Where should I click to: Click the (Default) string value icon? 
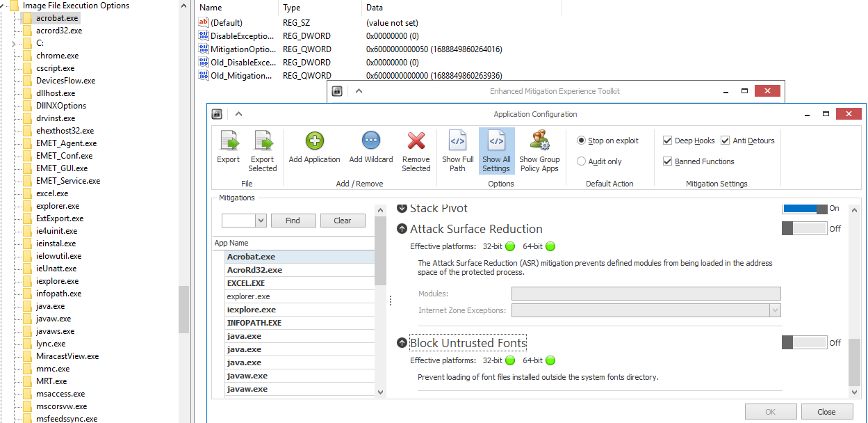tap(204, 23)
